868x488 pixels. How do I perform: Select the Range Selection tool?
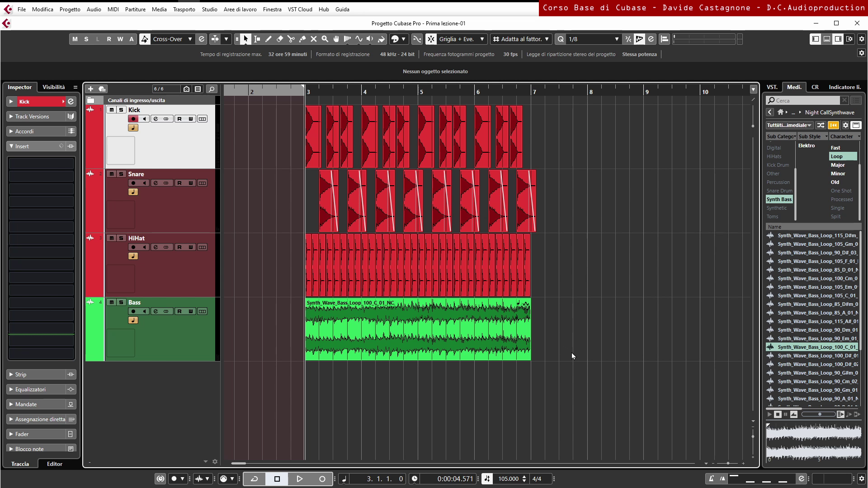(x=257, y=39)
